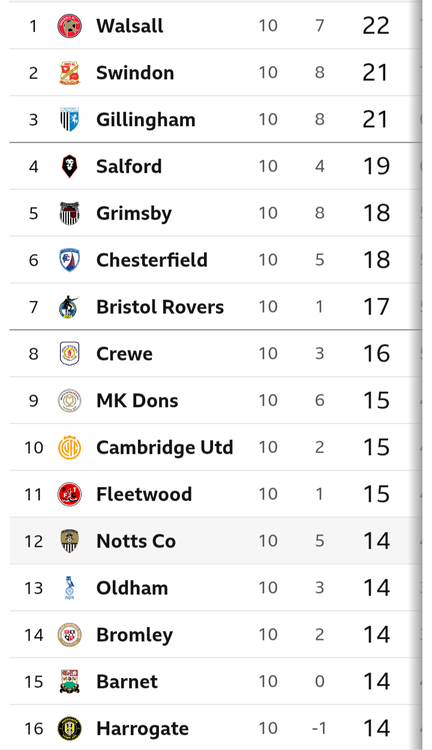
Task: Select the MK Dons round badge
Action: [69, 401]
